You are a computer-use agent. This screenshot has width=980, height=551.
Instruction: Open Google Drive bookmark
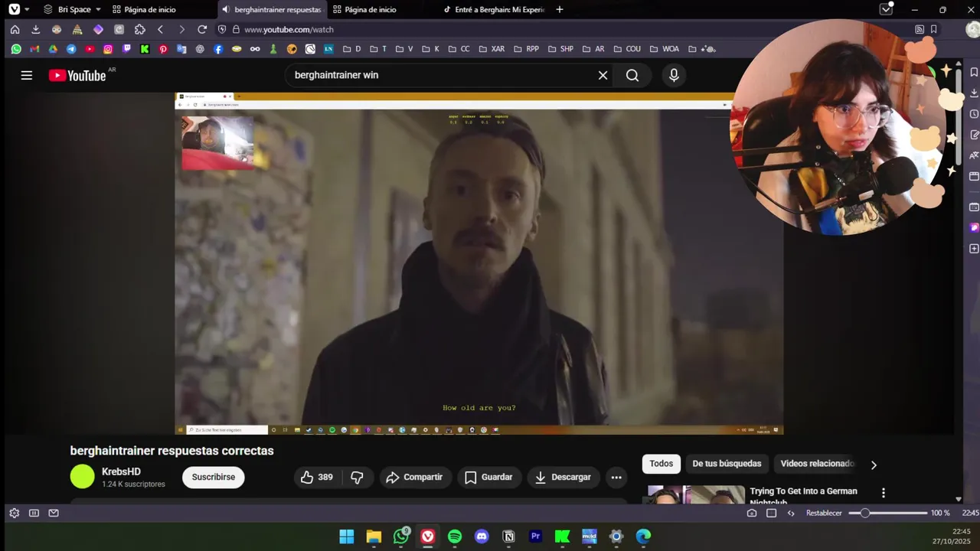point(53,49)
